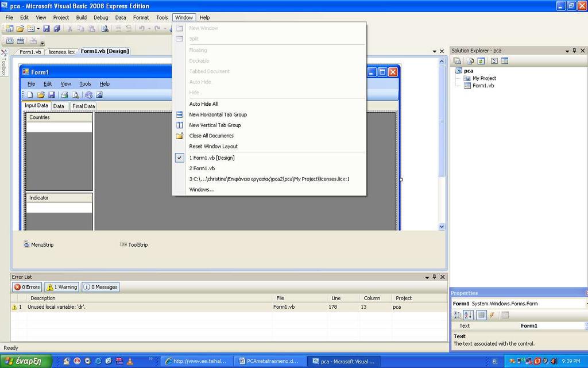Open the Windows... dialog entry
The width and height of the screenshot is (588, 368).
point(202,189)
